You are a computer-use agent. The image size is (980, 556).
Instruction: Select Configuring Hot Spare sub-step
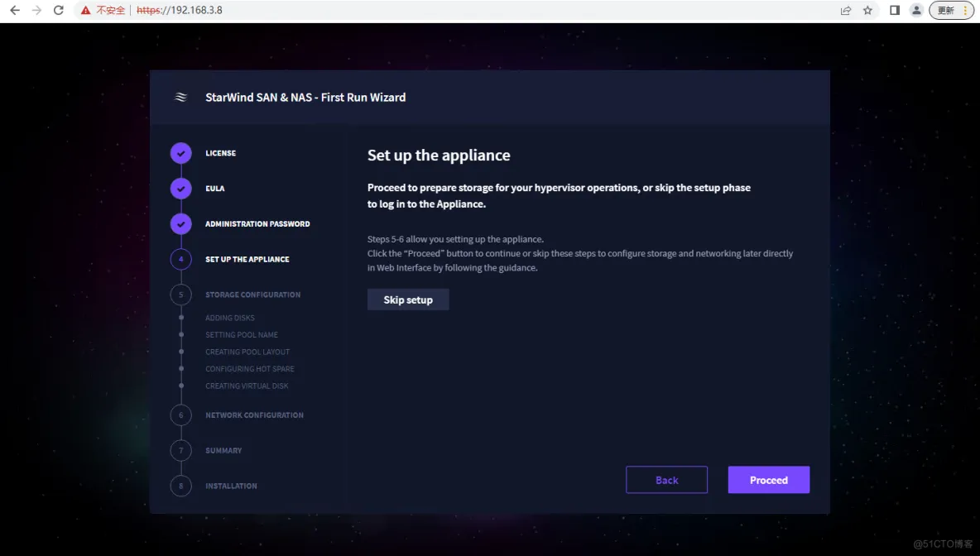click(x=250, y=369)
